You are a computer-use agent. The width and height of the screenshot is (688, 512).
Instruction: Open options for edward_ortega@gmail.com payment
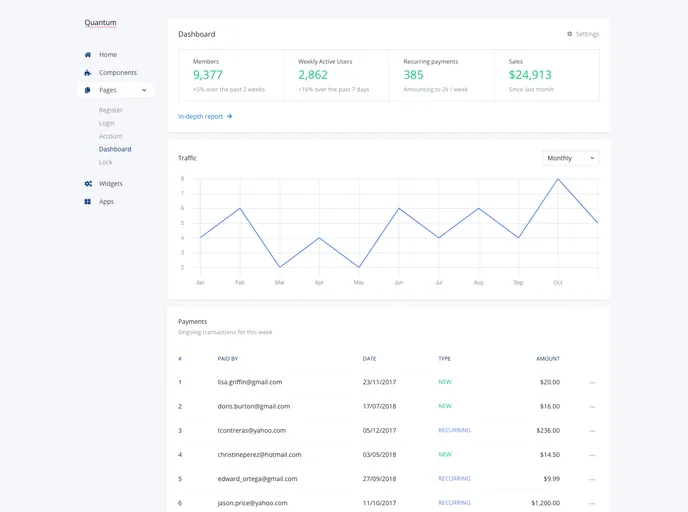pyautogui.click(x=592, y=479)
